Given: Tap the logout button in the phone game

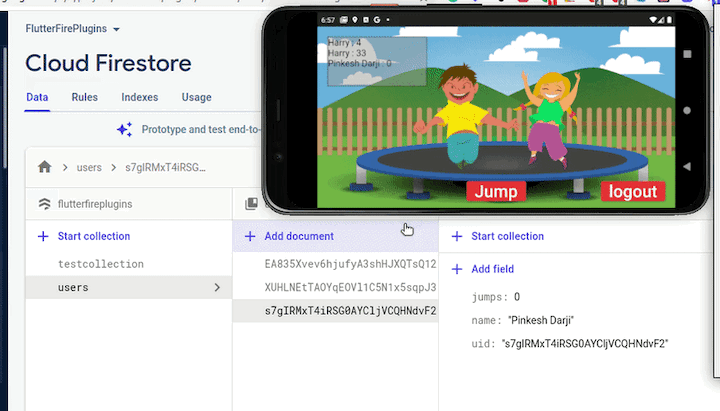Looking at the screenshot, I should click(x=633, y=191).
